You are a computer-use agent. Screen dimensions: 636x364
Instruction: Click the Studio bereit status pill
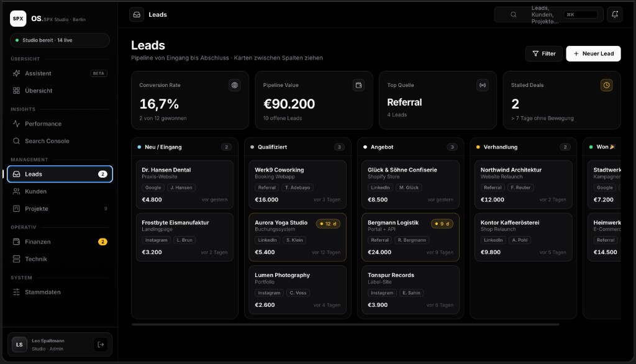coord(60,40)
